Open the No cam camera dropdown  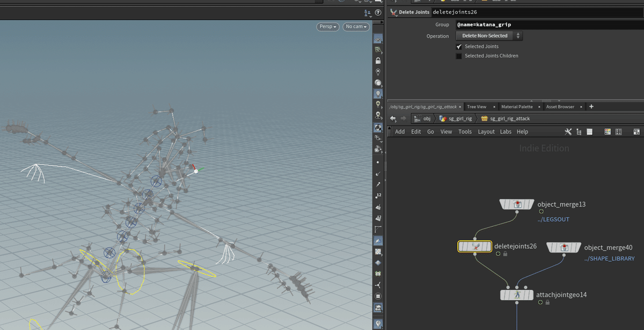pyautogui.click(x=355, y=26)
